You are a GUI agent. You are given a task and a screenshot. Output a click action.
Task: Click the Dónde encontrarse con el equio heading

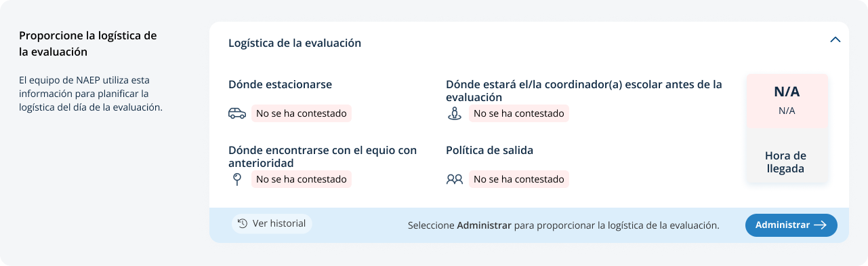(323, 156)
